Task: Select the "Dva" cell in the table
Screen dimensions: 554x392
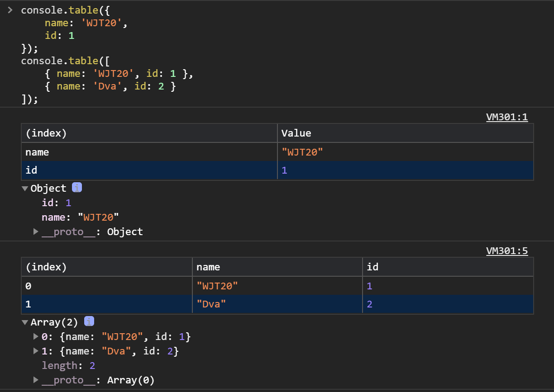Action: 211,304
